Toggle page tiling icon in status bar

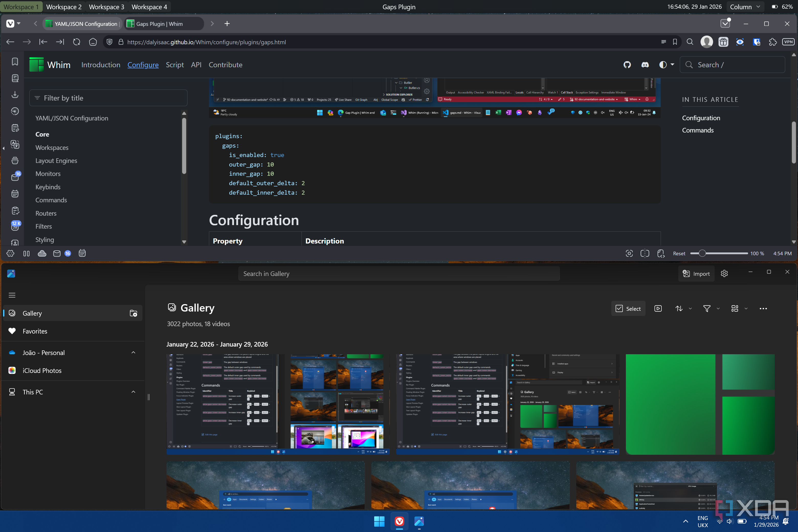[645, 253]
